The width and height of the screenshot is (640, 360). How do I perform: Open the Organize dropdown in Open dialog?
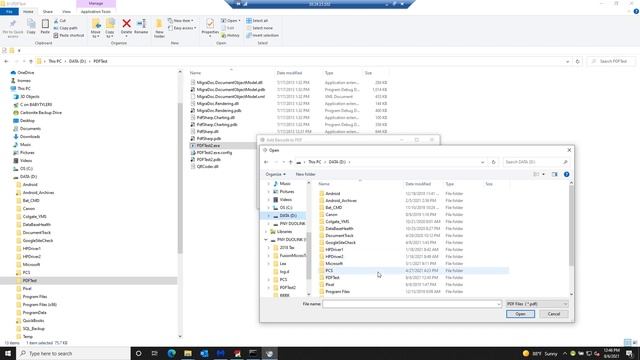pyautogui.click(x=276, y=174)
